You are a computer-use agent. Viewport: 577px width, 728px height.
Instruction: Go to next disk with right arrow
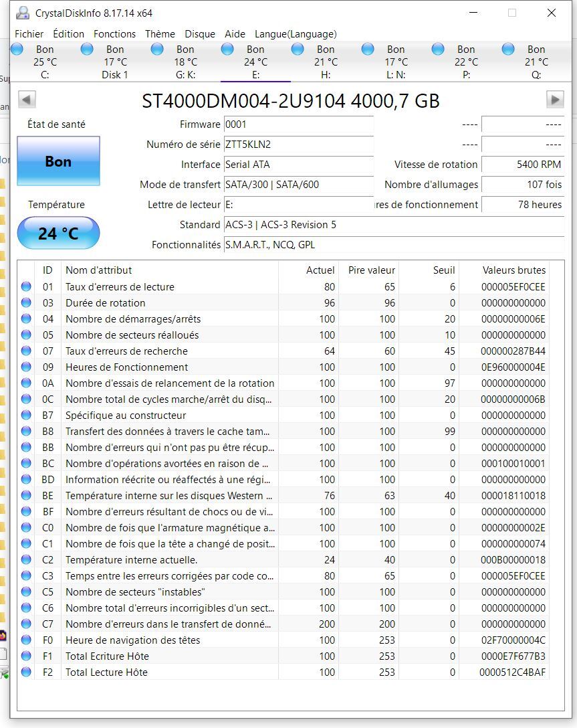pyautogui.click(x=555, y=99)
